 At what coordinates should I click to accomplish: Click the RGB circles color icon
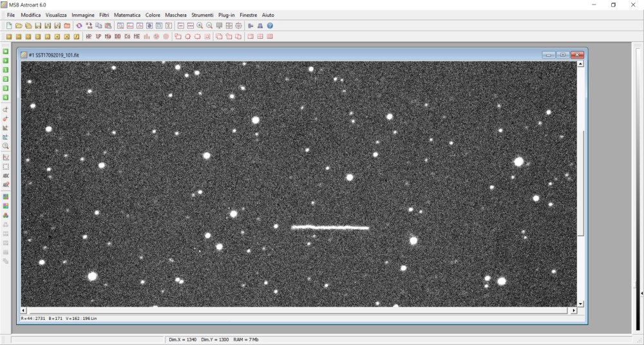pyautogui.click(x=6, y=215)
